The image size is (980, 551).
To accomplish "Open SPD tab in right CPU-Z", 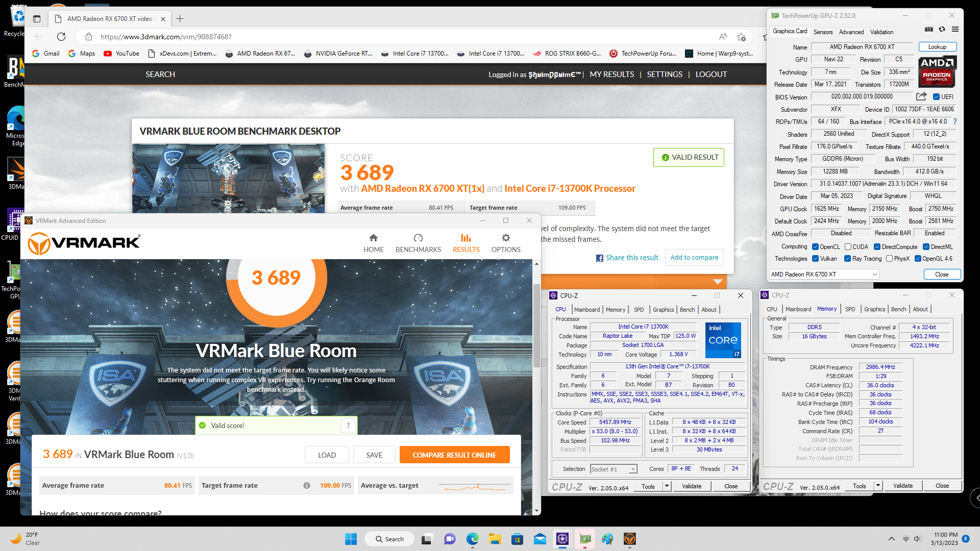I will pyautogui.click(x=850, y=309).
